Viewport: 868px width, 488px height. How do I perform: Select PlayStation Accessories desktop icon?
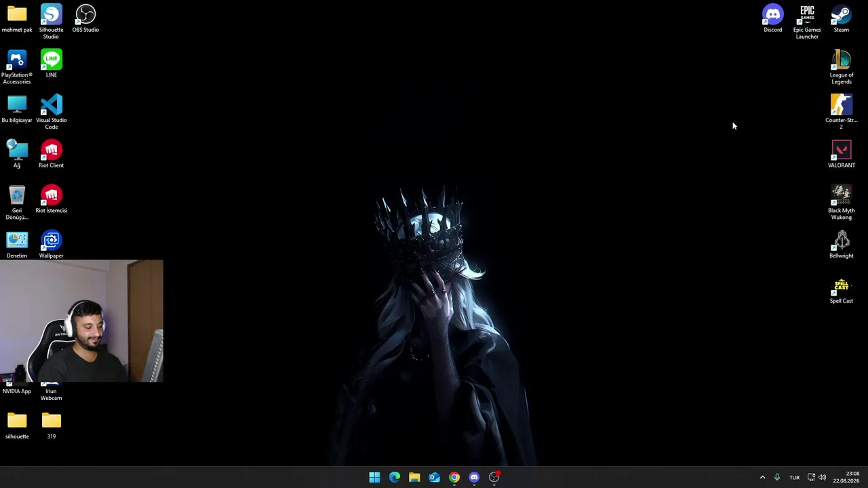coord(17,66)
